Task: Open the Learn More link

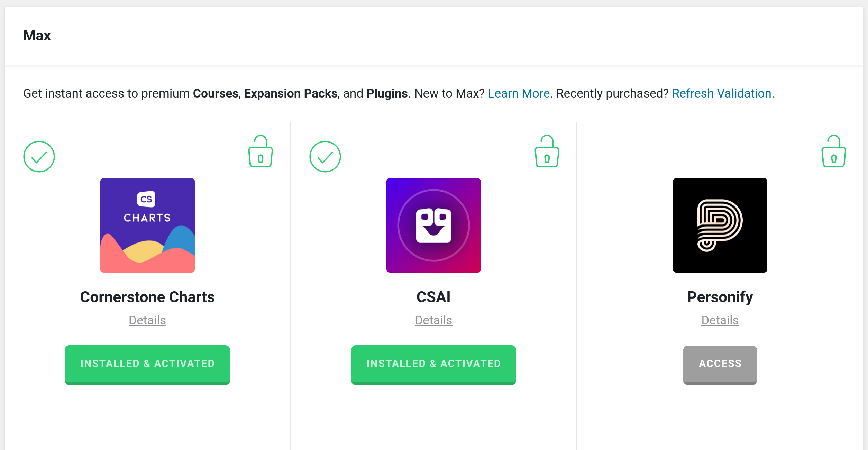Action: click(519, 93)
